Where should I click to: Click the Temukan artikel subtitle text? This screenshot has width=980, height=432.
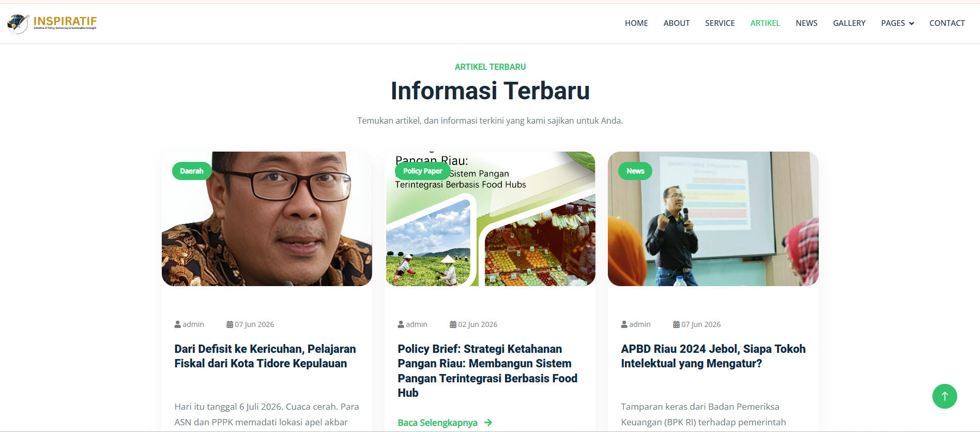coord(490,121)
